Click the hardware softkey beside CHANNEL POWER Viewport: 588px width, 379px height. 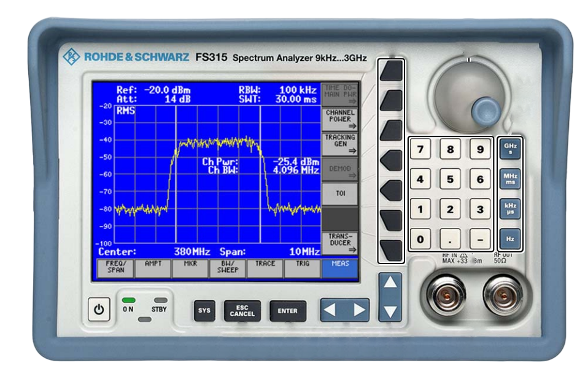click(392, 101)
